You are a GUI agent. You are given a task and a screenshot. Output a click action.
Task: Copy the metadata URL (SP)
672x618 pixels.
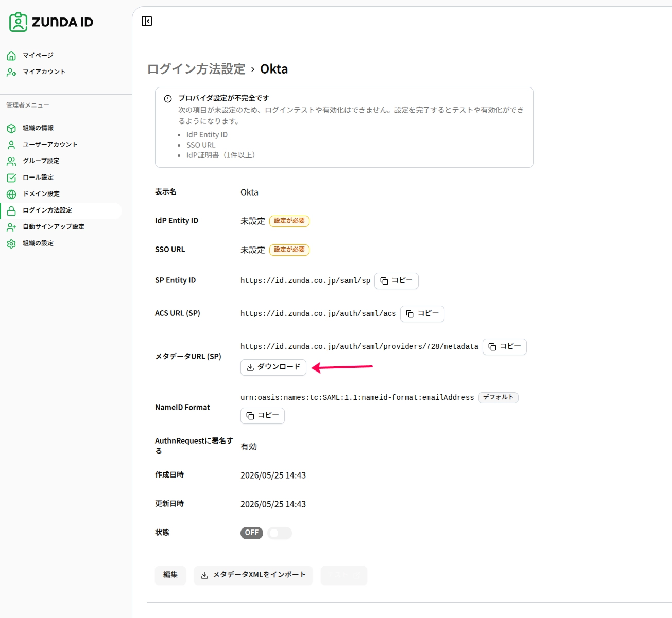tap(505, 347)
